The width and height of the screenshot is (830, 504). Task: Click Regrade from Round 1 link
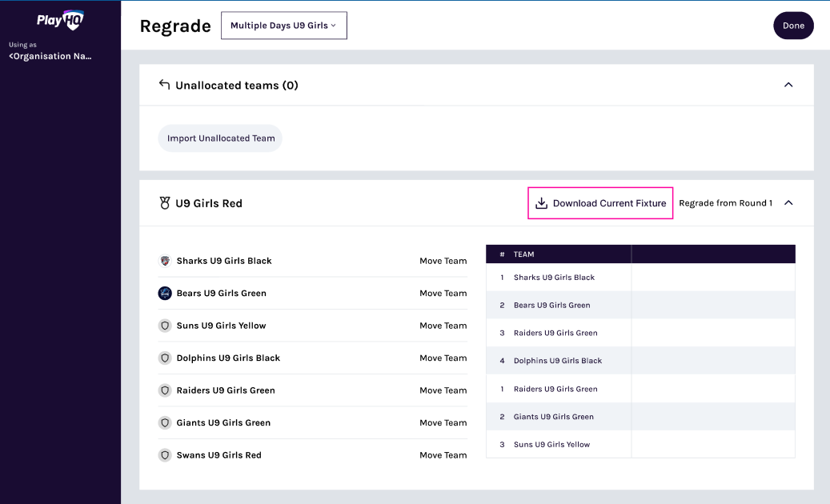click(725, 203)
